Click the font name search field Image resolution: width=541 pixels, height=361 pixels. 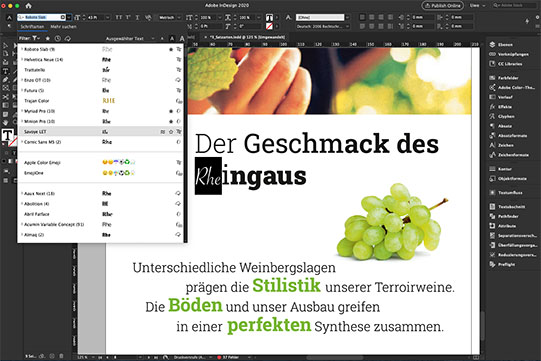point(41,17)
